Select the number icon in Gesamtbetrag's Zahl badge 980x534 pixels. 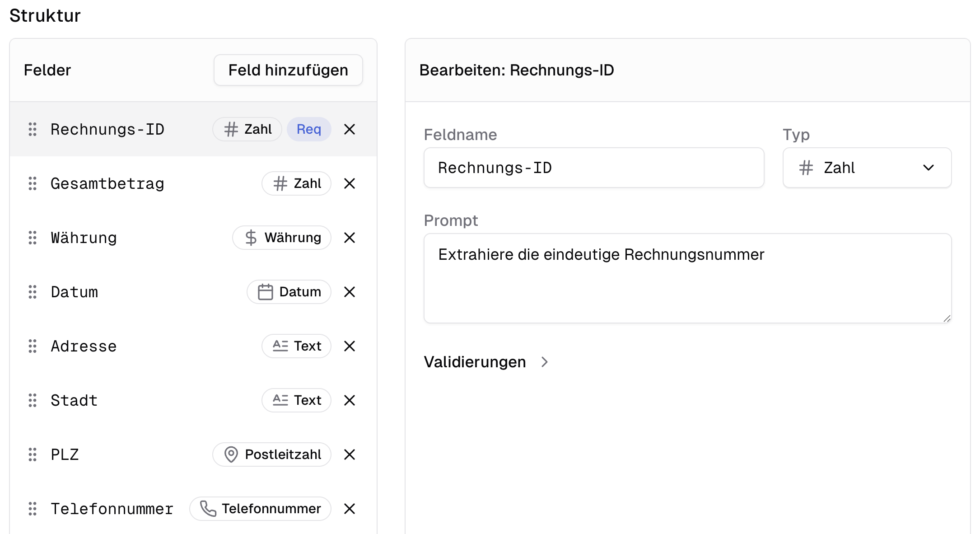point(280,183)
